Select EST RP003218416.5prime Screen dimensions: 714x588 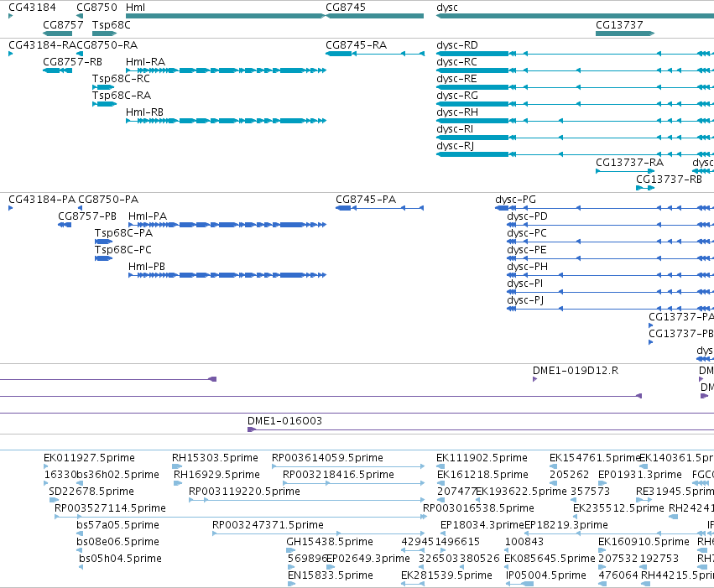(354, 483)
